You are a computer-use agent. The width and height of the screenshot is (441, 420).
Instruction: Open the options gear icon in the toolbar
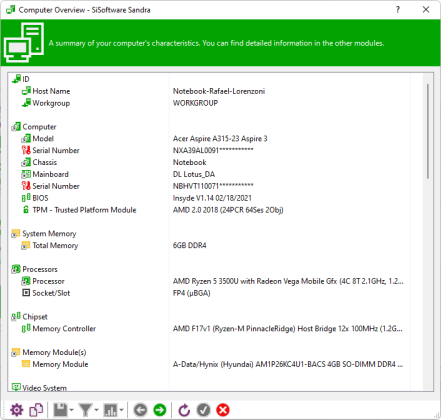pyautogui.click(x=16, y=410)
